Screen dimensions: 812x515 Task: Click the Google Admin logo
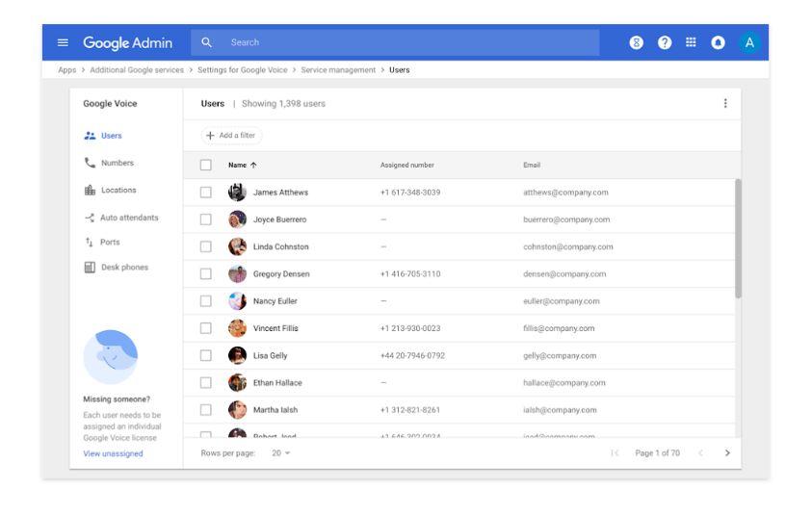[127, 42]
